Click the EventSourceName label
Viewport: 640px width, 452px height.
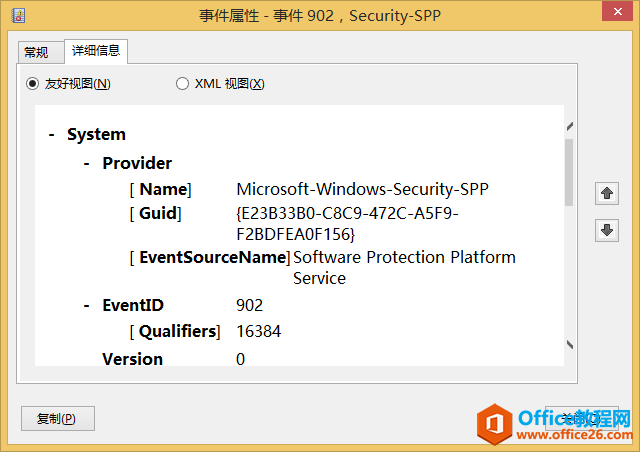[x=212, y=257]
